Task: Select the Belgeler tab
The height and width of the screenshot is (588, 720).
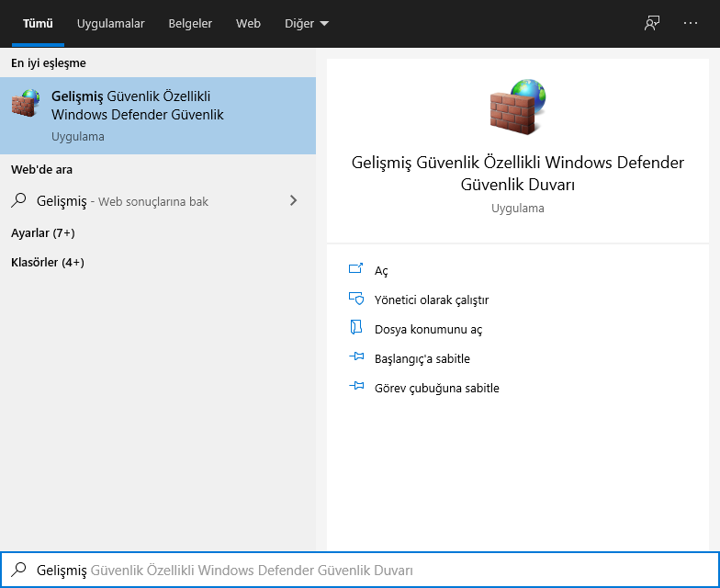Action: (190, 24)
